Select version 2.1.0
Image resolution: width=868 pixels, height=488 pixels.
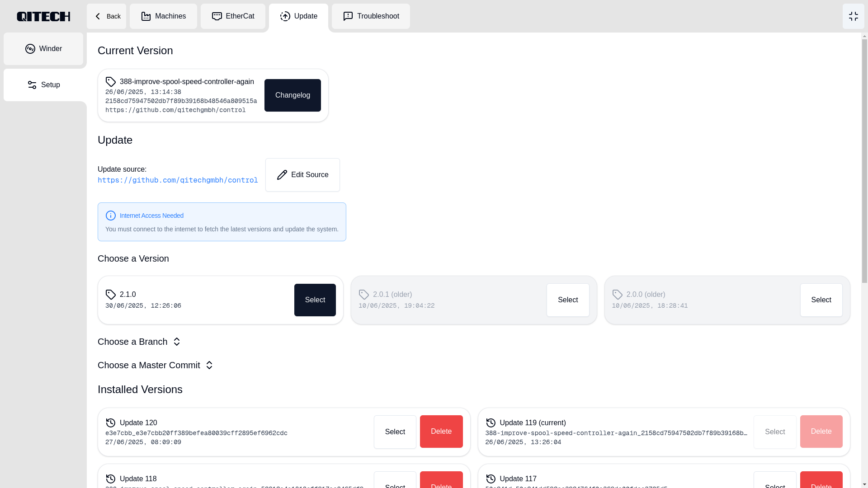[315, 300]
